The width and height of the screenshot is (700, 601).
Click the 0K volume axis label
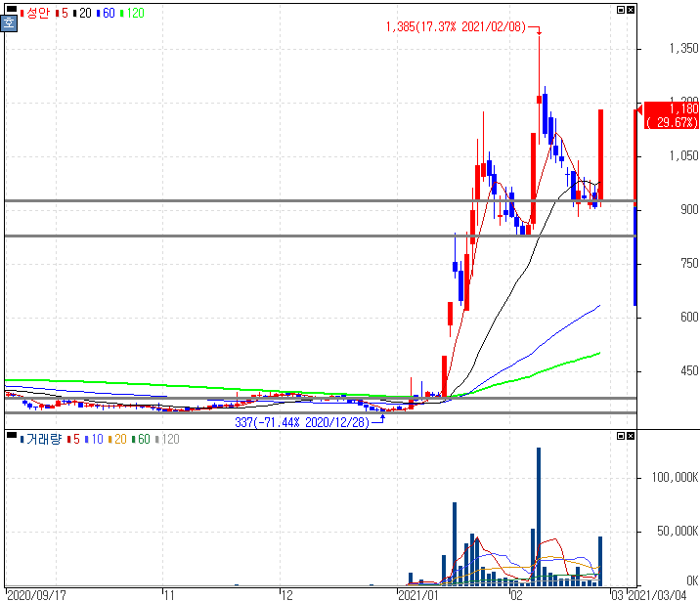(x=692, y=580)
